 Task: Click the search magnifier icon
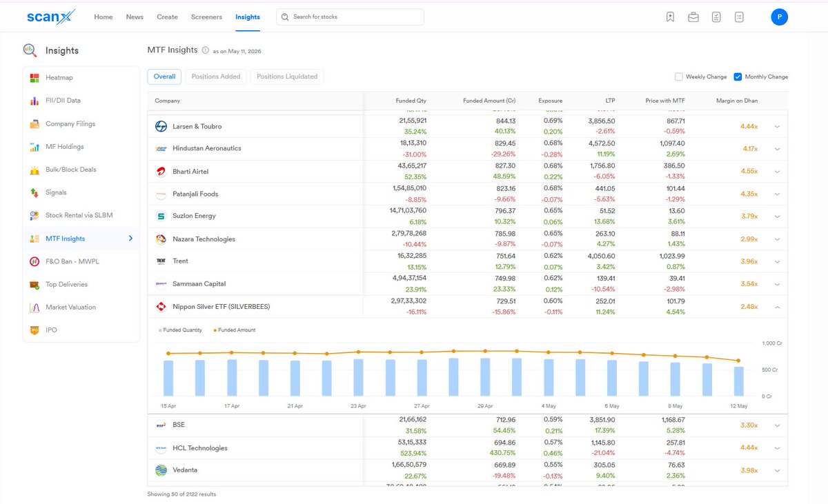click(285, 17)
